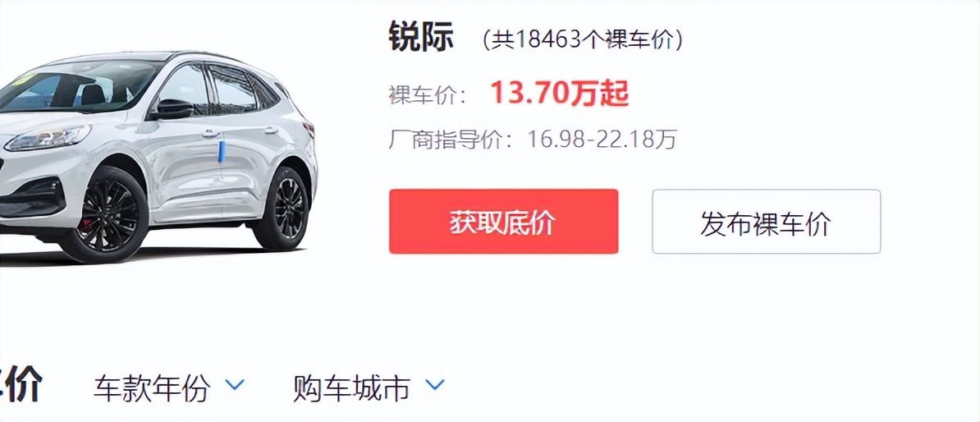980x422 pixels.
Task: Expand the 购车城市 dropdown label
Action: point(352,388)
